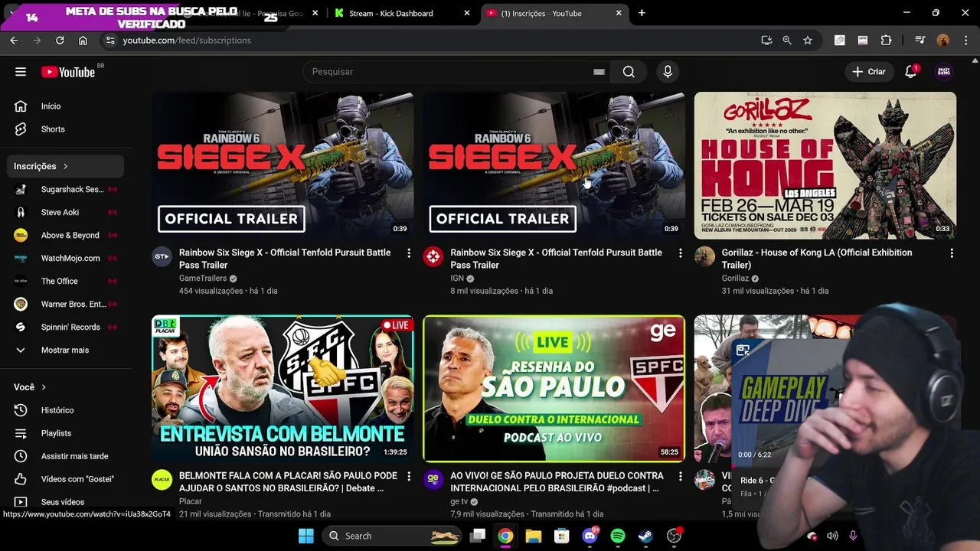This screenshot has width=980, height=551.
Task: Open the GameTrailers channel avatar
Action: (162, 256)
